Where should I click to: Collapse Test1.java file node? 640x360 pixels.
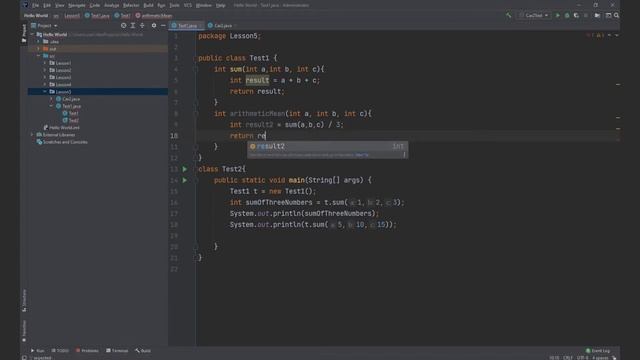click(51, 106)
